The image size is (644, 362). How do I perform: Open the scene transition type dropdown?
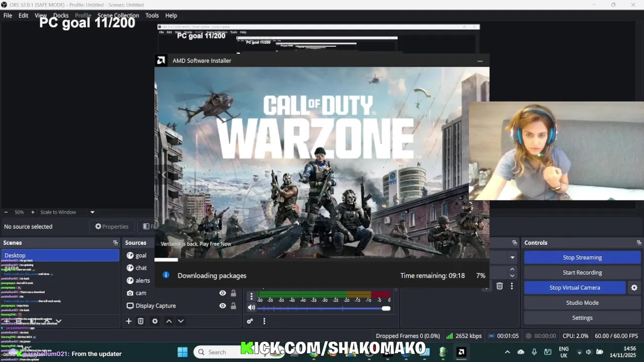(x=512, y=257)
